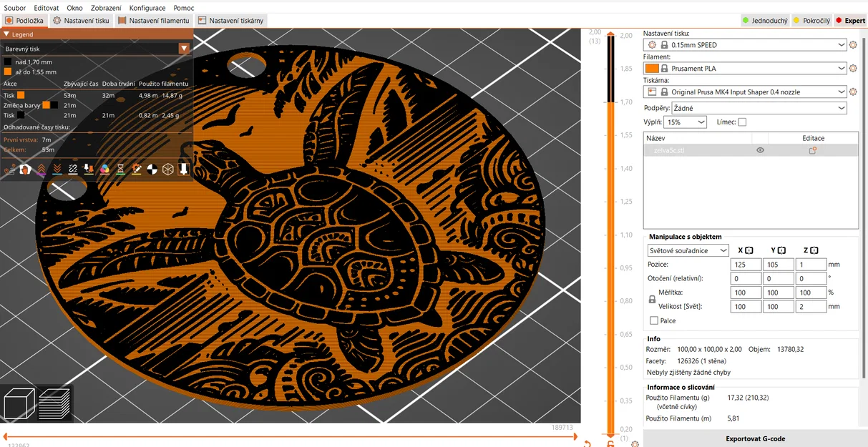Click Z axis reset icon next to Z
The width and height of the screenshot is (868, 447).
point(814,250)
